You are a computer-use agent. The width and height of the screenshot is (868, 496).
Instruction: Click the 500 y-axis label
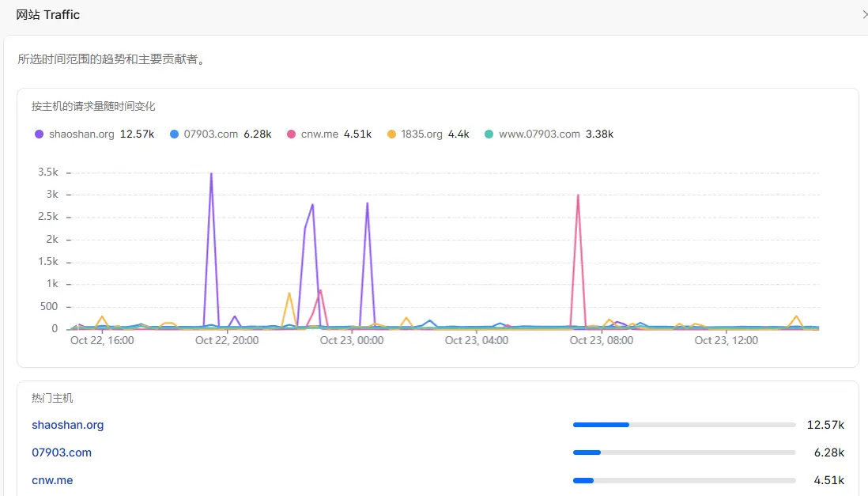pos(49,306)
